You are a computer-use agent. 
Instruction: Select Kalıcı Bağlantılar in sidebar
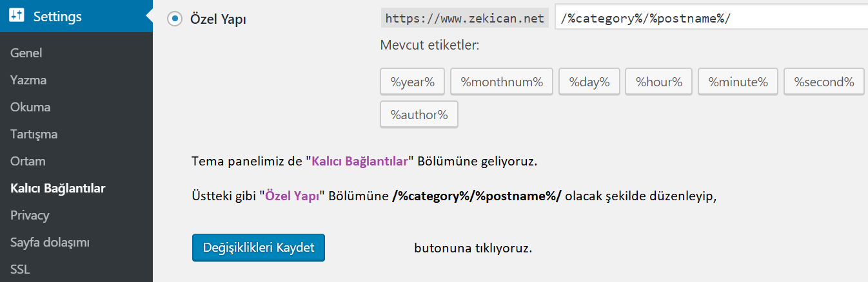(58, 189)
